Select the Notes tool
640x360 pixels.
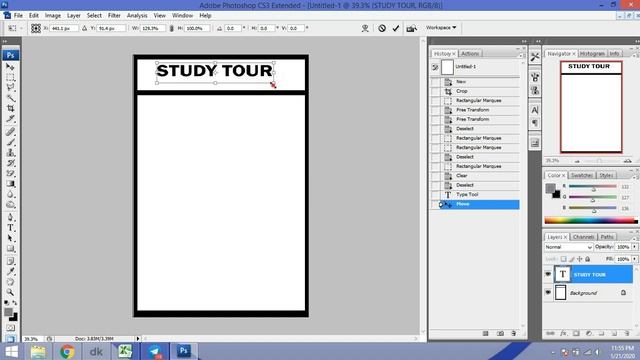click(11, 261)
